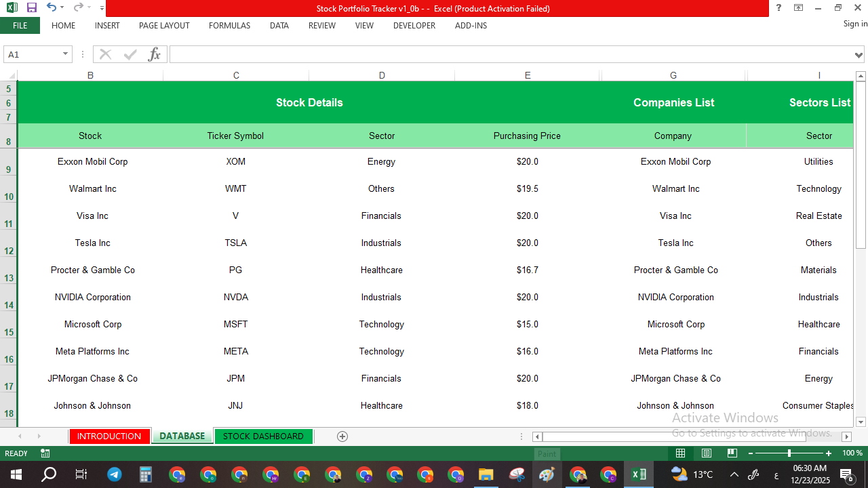Open the VIEW ribbon tab
Viewport: 868px width, 488px height.
pos(364,26)
